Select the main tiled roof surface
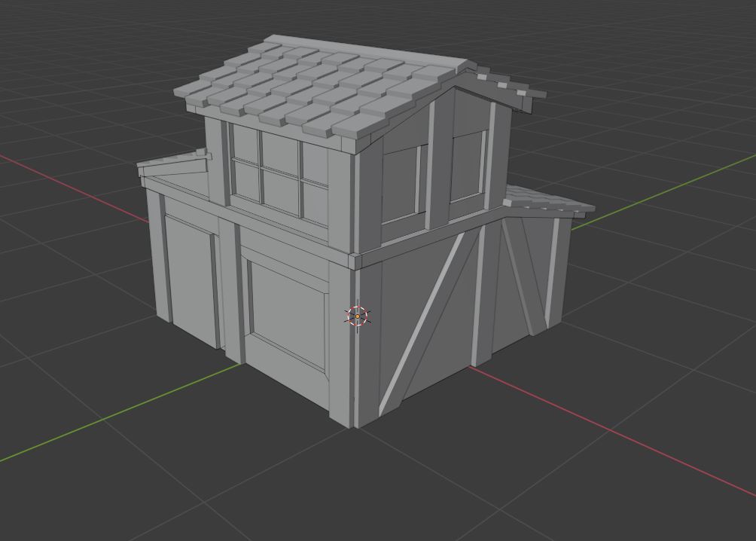Viewport: 756px width, 541px height. tap(309, 89)
